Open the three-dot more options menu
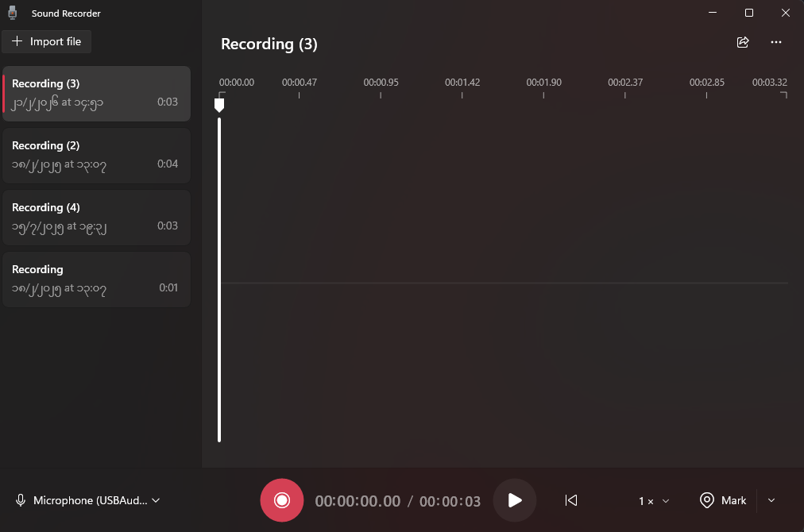This screenshot has width=804, height=532. point(776,43)
